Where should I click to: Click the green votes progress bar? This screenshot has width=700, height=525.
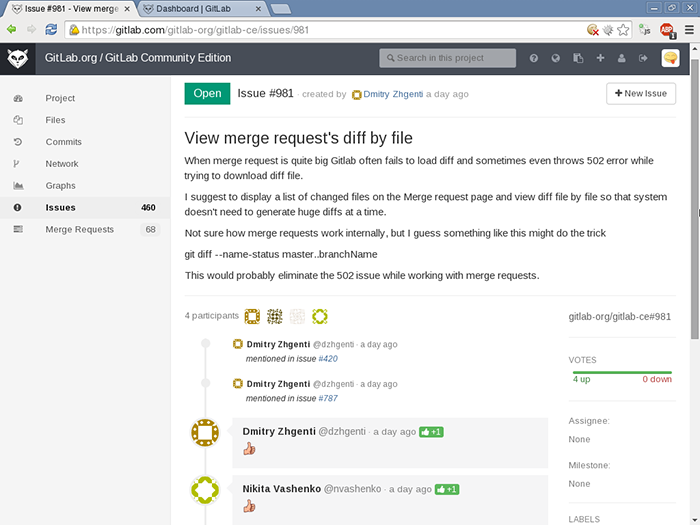point(622,372)
